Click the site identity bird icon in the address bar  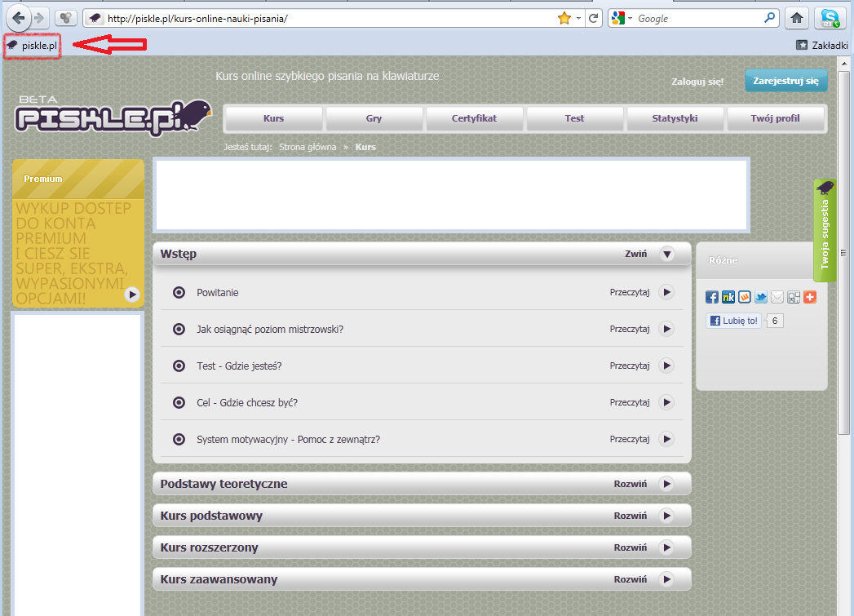[x=95, y=19]
